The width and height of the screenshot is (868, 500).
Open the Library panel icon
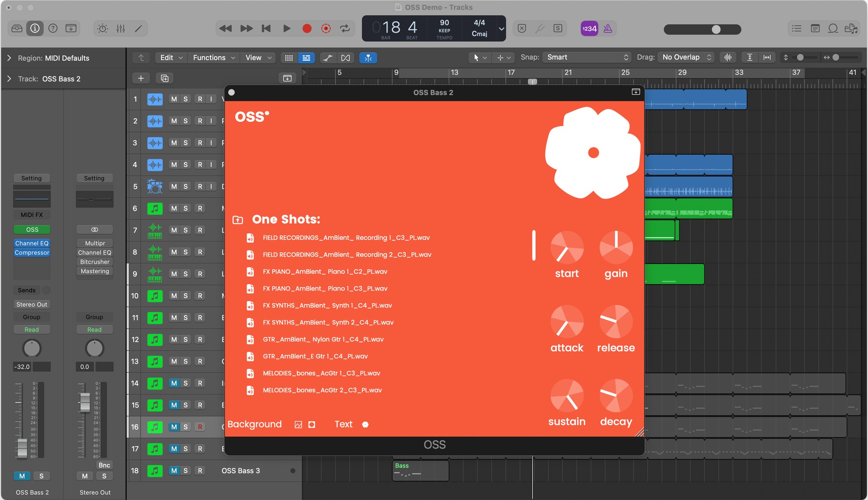tap(17, 29)
